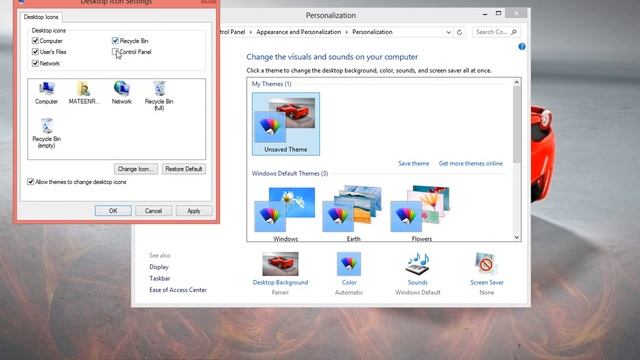
Task: Toggle the Computer checkbox
Action: [x=35, y=41]
